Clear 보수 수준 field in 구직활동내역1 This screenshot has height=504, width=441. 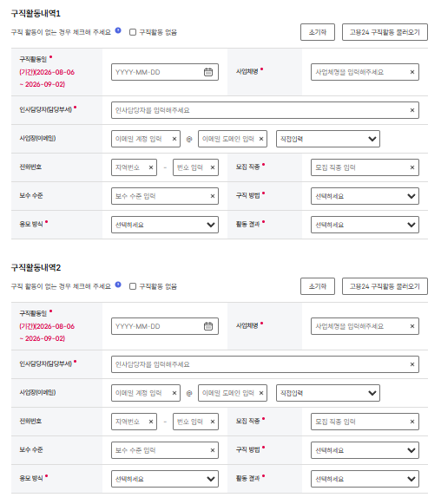tap(213, 196)
